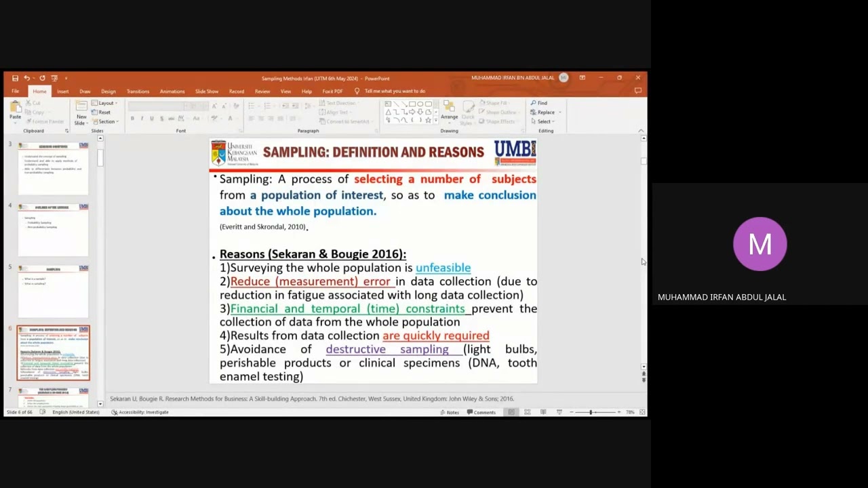This screenshot has height=488, width=868.
Task: Switch to Reading View in status bar
Action: click(543, 412)
